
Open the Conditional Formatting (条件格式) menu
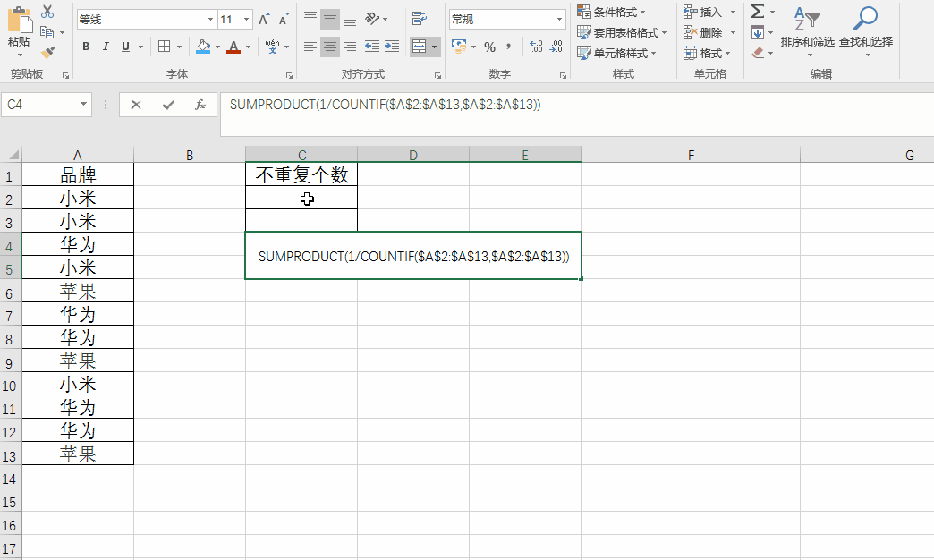[x=611, y=12]
